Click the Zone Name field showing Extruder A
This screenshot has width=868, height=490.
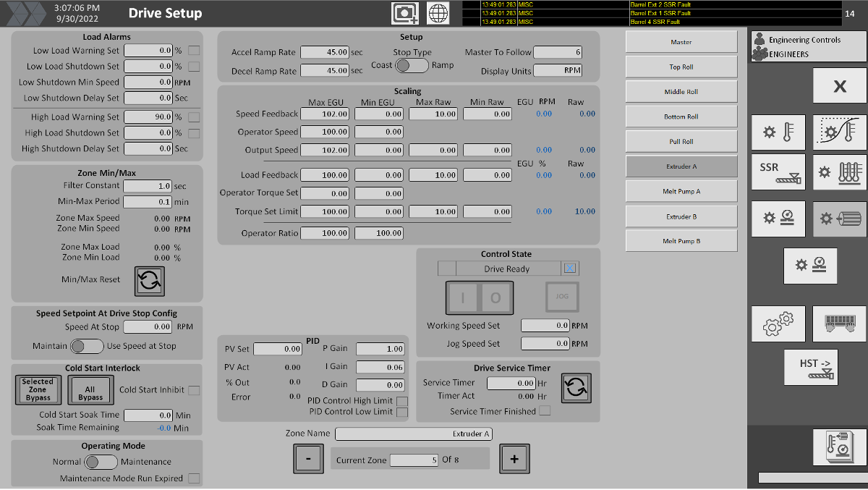coord(414,434)
